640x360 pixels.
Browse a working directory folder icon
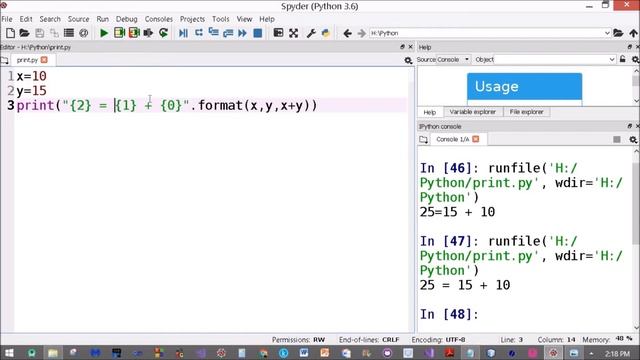click(x=618, y=33)
